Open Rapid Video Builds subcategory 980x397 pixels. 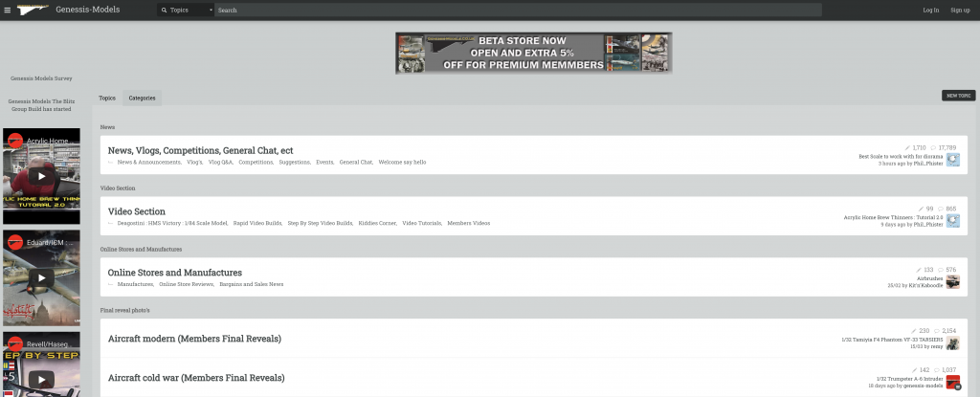point(257,223)
